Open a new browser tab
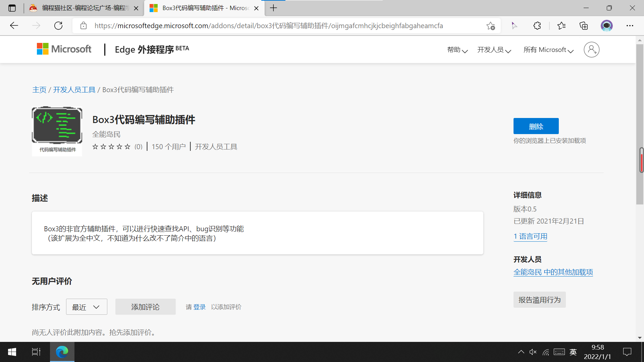This screenshot has width=644, height=362. (x=274, y=8)
